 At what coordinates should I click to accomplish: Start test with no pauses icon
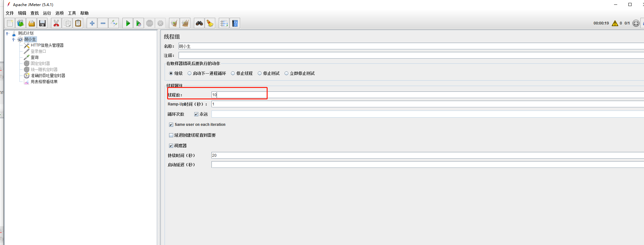[x=139, y=23]
